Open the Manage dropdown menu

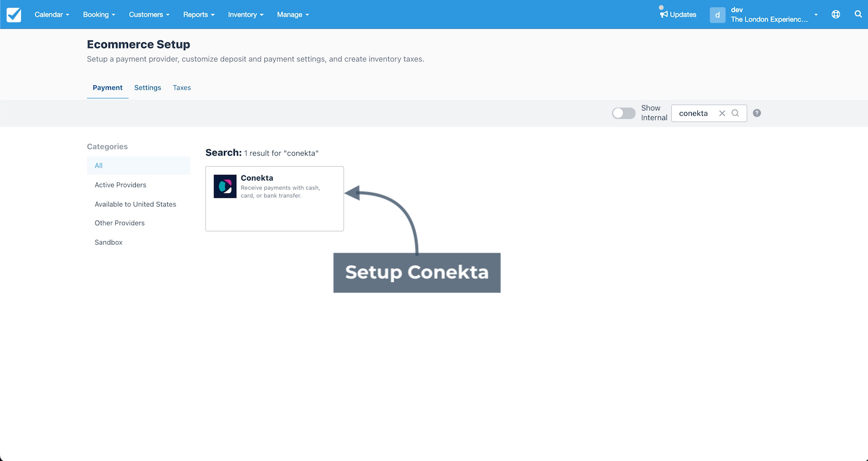(x=293, y=15)
